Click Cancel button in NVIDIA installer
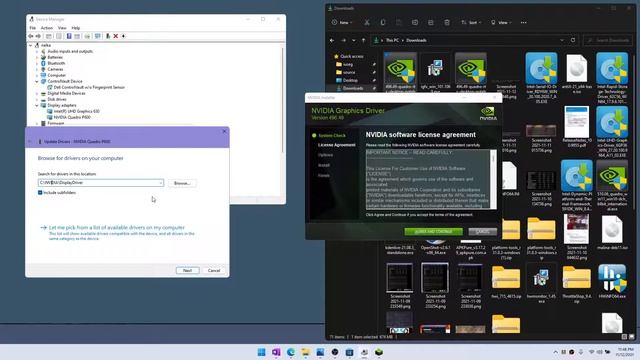The height and width of the screenshot is (360, 640). pos(482,231)
